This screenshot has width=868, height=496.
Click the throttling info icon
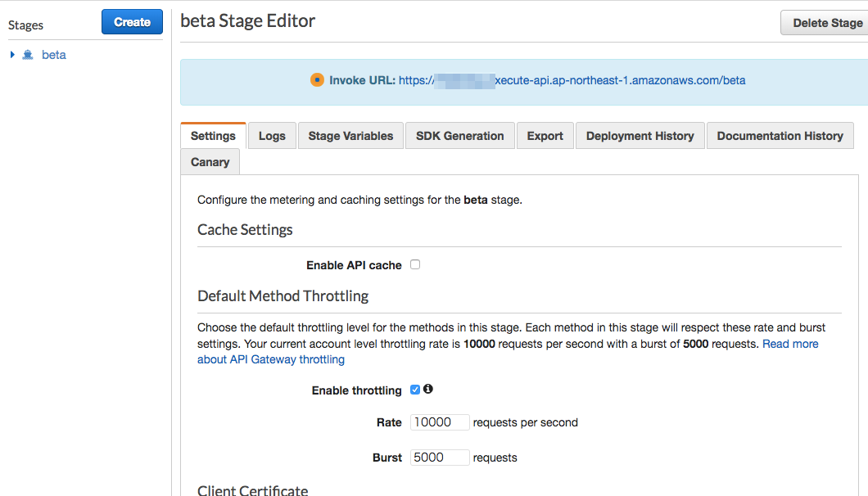(427, 390)
